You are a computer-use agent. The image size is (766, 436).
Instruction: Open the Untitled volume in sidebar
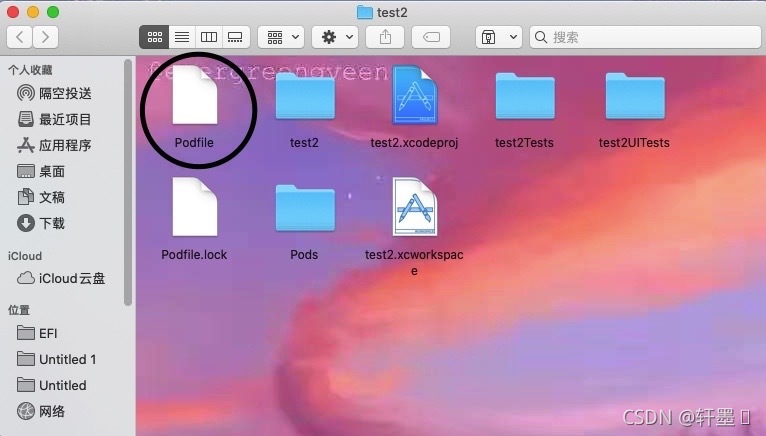(x=52, y=385)
